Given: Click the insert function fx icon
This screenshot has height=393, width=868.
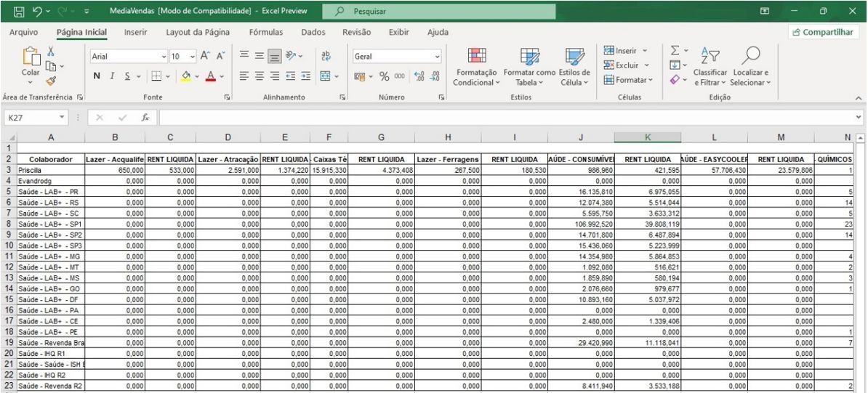Looking at the screenshot, I should pos(146,116).
